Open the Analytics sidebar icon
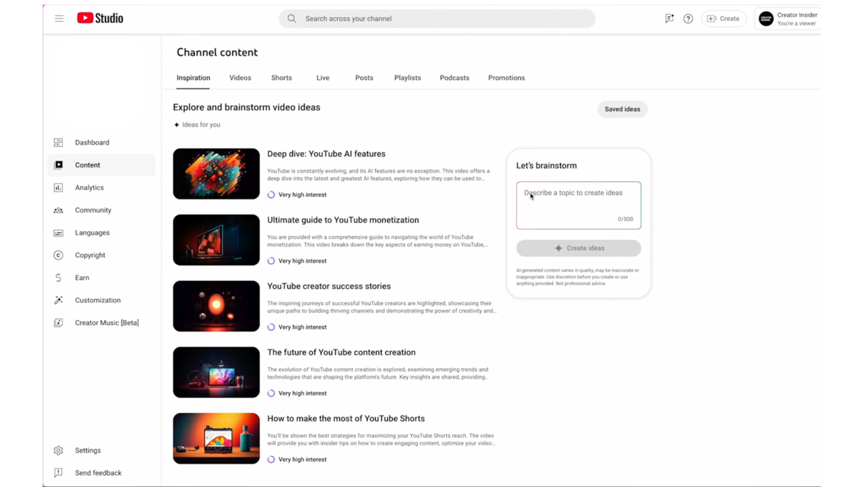 pos(58,188)
